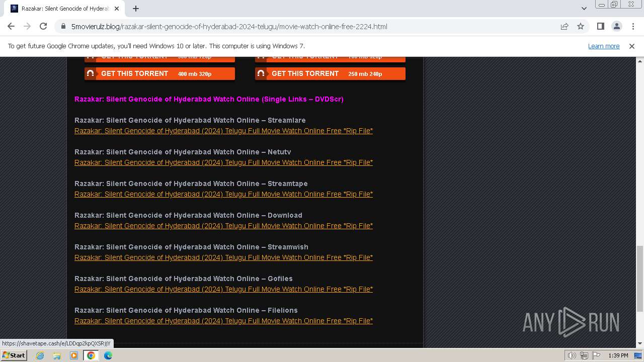The width and height of the screenshot is (644, 362).
Task: Open the volume speaker tray icon
Action: coord(572,355)
